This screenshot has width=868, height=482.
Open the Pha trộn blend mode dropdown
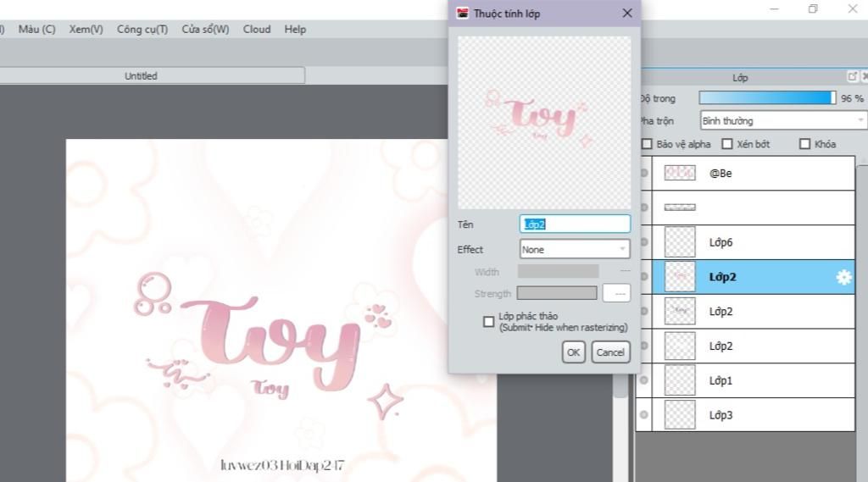pyautogui.click(x=782, y=120)
